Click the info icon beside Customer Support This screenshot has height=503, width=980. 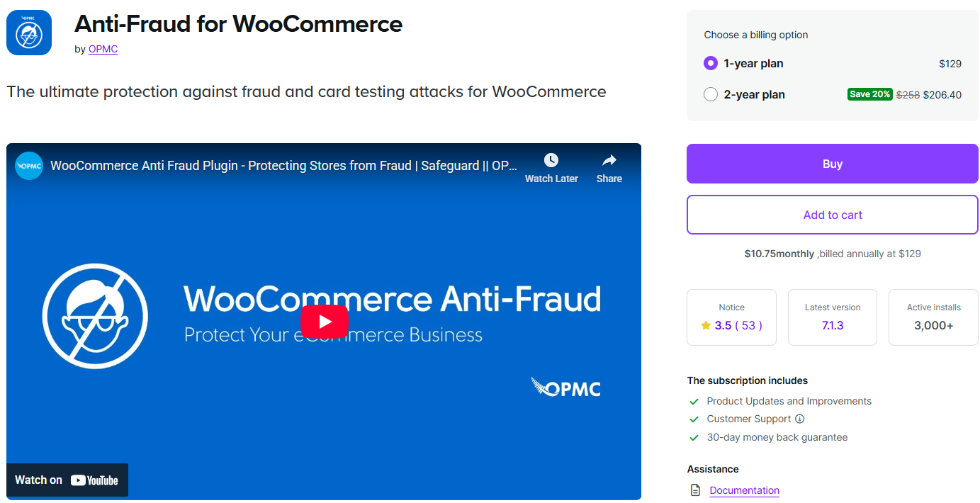coord(800,419)
